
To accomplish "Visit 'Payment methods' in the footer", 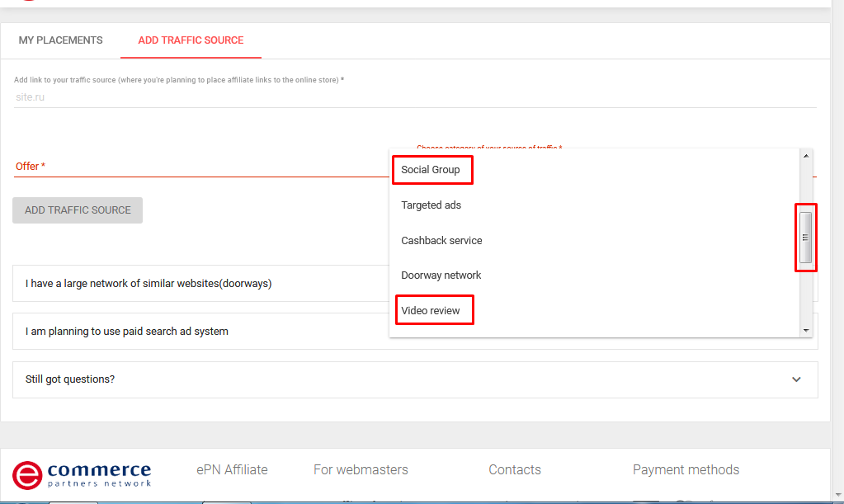I will point(686,469).
